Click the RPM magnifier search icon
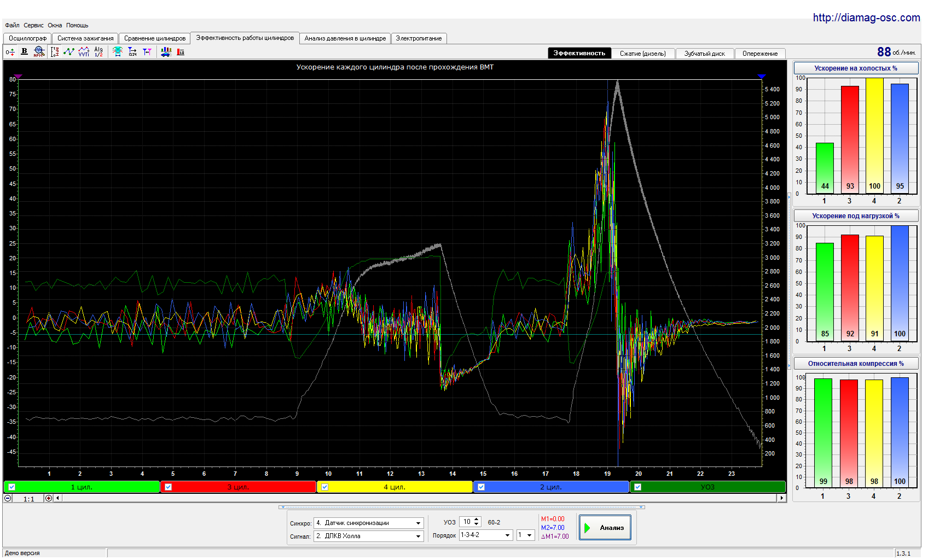Image resolution: width=928 pixels, height=560 pixels. (39, 51)
